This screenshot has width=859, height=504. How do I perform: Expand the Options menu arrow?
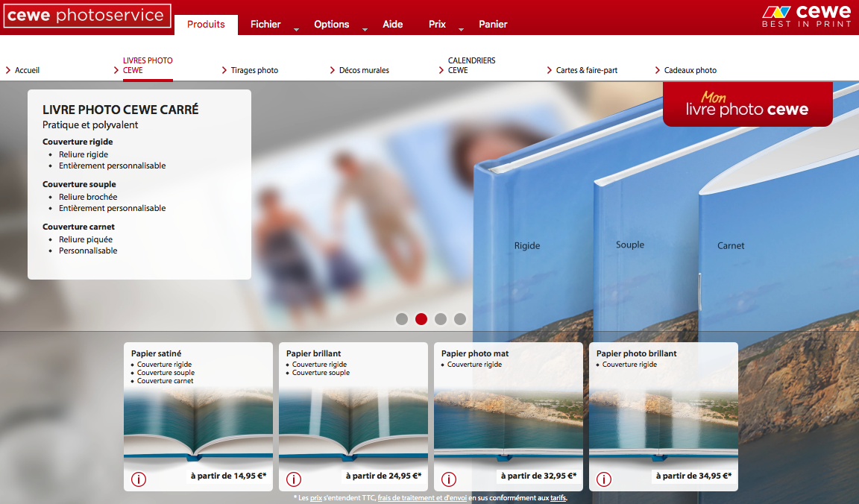click(365, 30)
